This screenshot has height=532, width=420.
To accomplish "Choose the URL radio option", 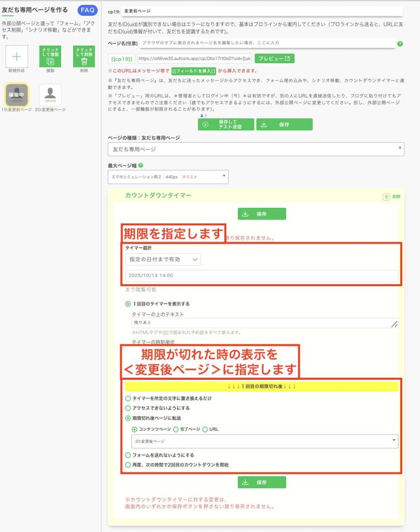I will [x=205, y=429].
